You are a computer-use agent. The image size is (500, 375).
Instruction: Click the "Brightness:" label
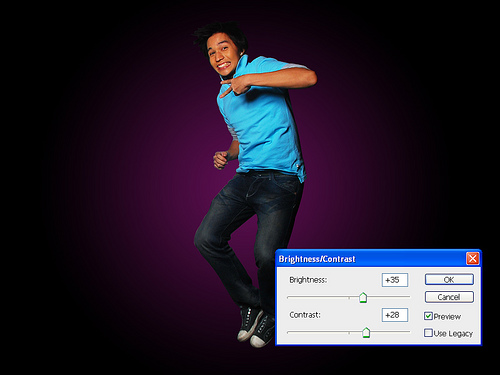coord(308,280)
